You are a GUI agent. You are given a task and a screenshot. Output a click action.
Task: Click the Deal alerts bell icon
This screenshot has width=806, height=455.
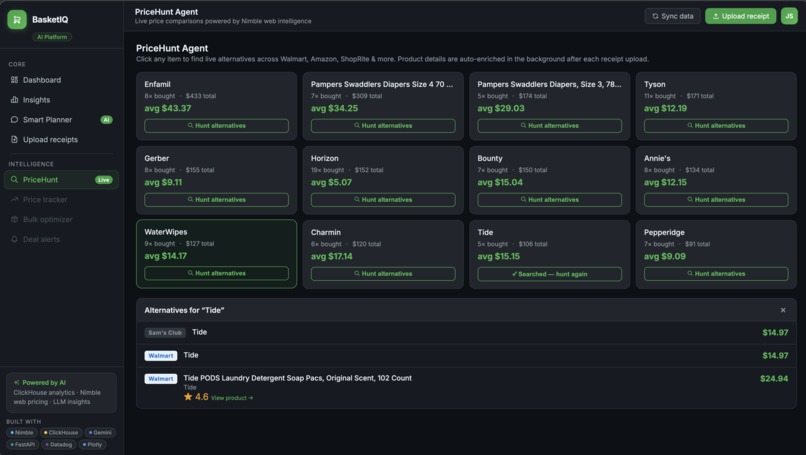14,239
